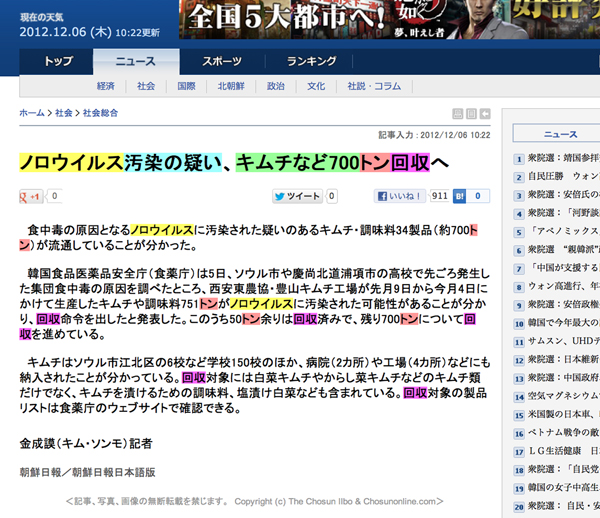This screenshot has width=600, height=518.
Task: Click the first article tool icon above date
Action: [x=458, y=114]
